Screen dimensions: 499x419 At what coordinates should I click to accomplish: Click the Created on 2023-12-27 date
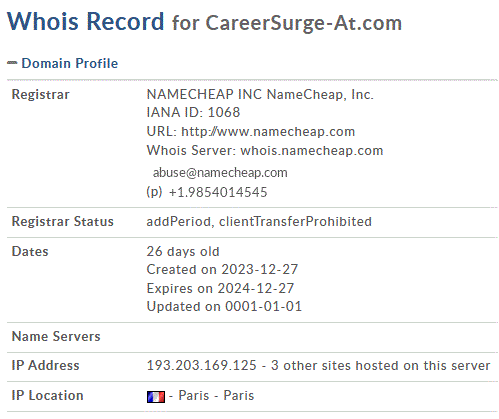[222, 269]
